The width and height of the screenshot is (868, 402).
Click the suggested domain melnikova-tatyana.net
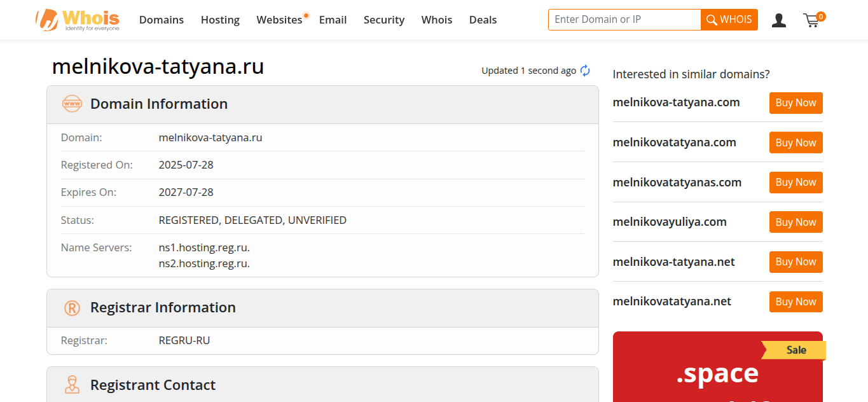pos(673,262)
